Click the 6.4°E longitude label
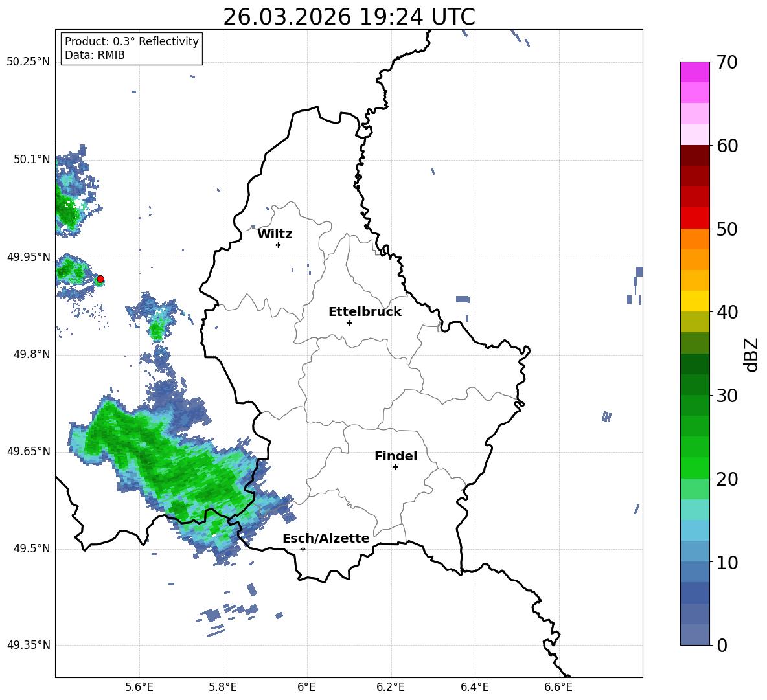This screenshot has height=700, width=767. tap(475, 687)
